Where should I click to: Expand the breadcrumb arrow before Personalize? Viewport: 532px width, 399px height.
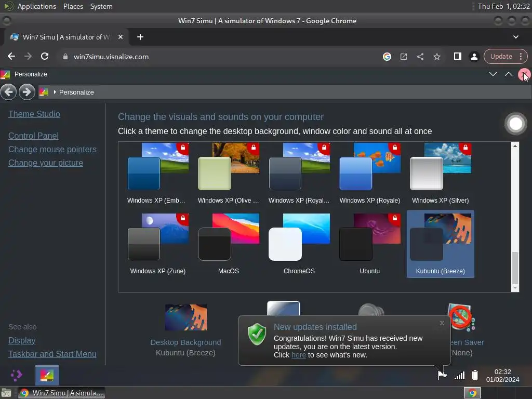pyautogui.click(x=55, y=92)
